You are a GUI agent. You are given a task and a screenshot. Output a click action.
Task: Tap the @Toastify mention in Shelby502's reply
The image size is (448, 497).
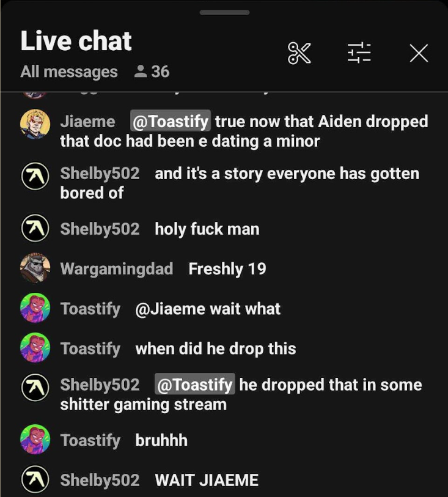[195, 384]
